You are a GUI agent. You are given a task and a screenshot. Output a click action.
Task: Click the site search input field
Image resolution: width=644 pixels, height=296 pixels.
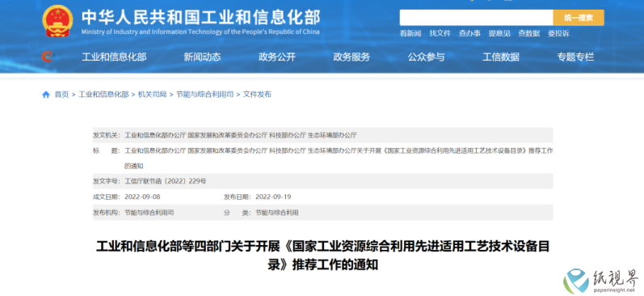(x=476, y=18)
